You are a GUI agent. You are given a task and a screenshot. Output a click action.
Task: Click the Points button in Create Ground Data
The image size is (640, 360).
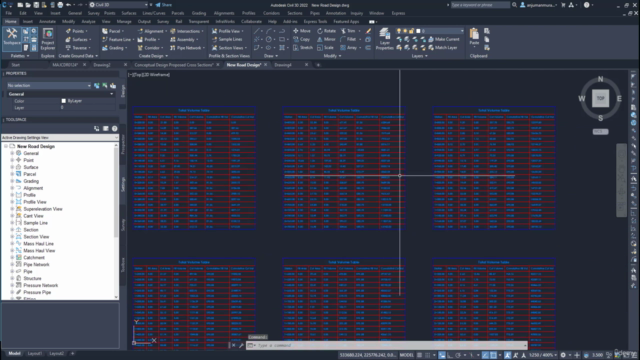point(77,31)
